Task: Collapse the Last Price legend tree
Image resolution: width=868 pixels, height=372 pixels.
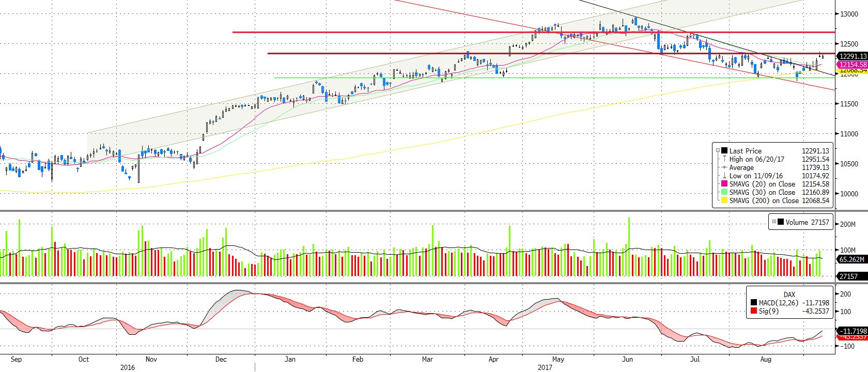Action: click(718, 151)
